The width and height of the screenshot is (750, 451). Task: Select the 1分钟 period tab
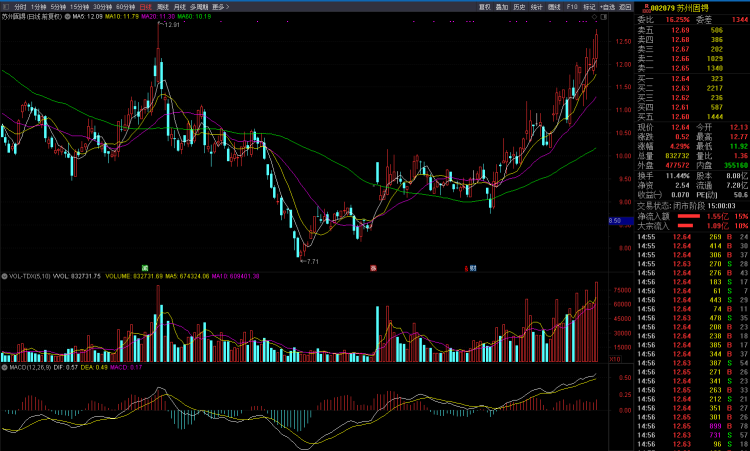tap(38, 7)
